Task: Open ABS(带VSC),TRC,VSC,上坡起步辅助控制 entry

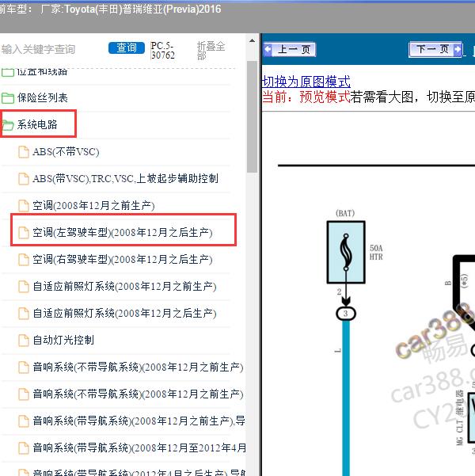Action: click(x=125, y=178)
